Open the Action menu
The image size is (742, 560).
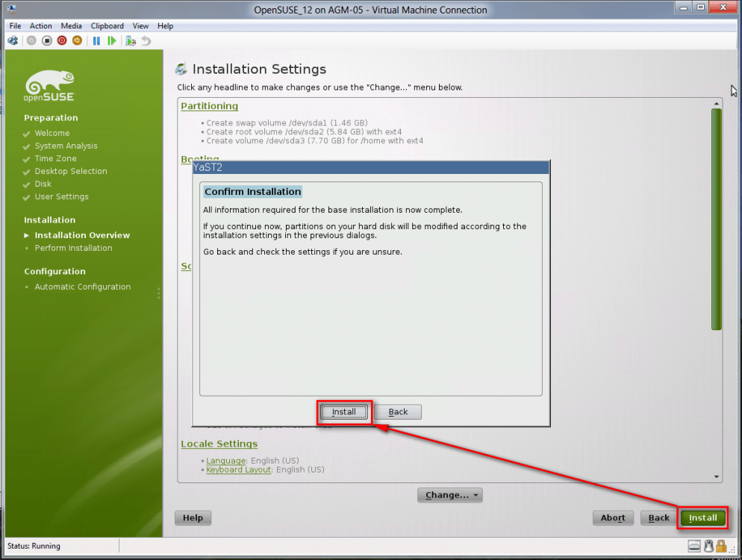coord(41,26)
